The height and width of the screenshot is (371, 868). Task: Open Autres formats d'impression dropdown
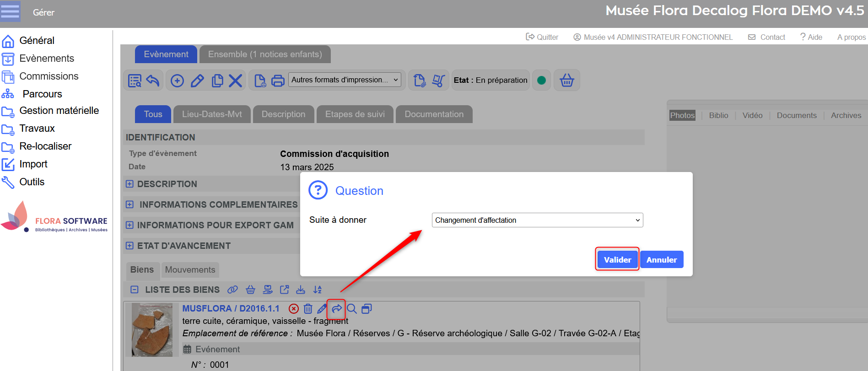[345, 80]
